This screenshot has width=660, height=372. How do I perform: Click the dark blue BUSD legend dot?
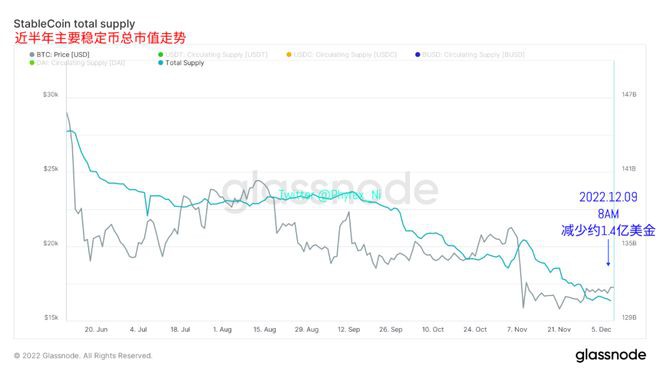click(x=418, y=55)
